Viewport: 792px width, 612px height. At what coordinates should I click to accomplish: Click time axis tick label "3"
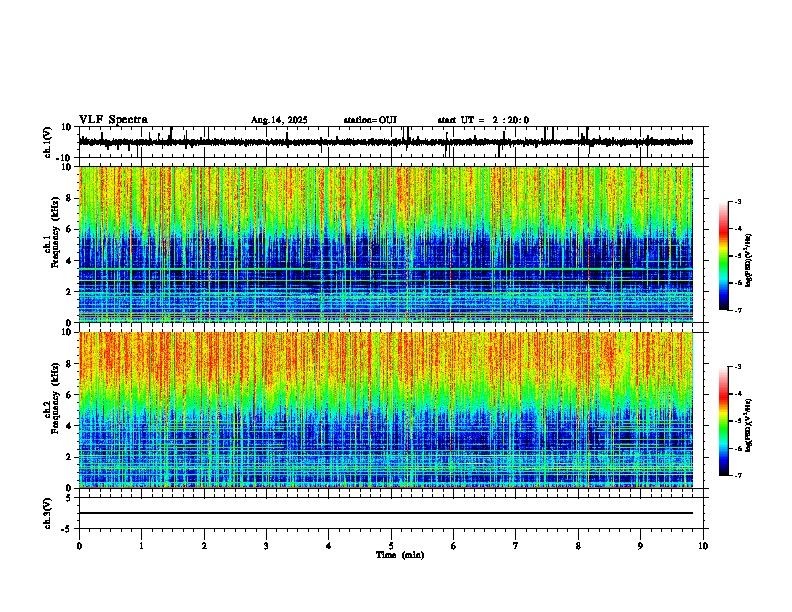[266, 546]
